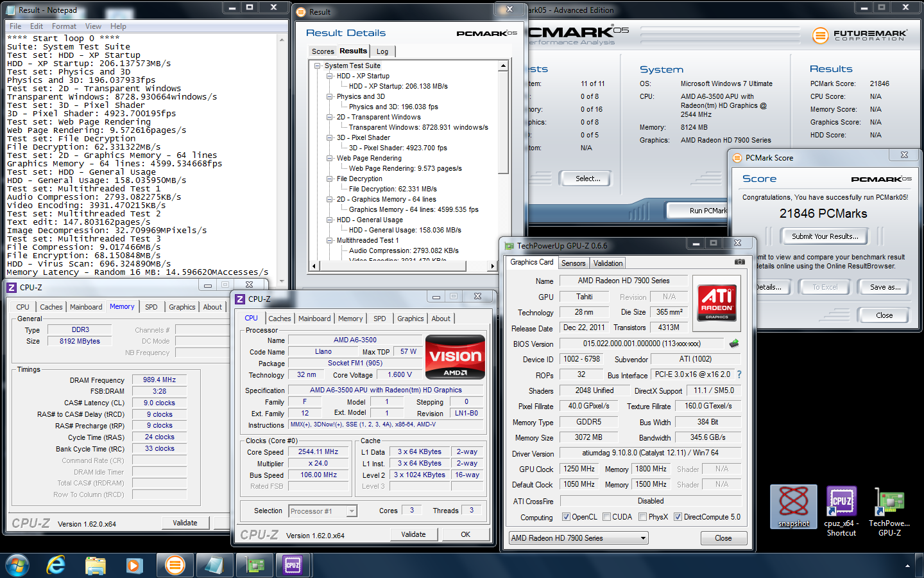924x578 pixels.
Task: Click the GPU Name field in GPU-Z
Action: tap(623, 281)
